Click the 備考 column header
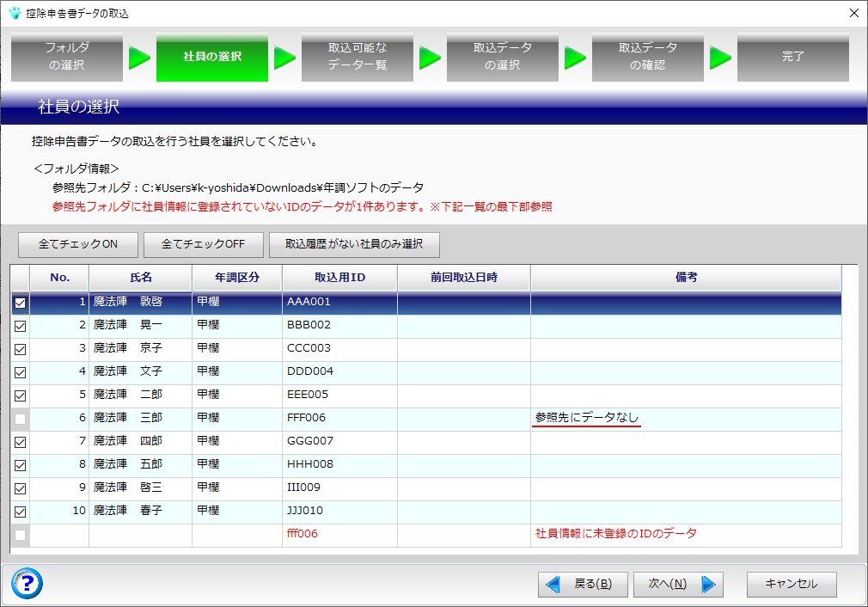The height and width of the screenshot is (607, 868). (686, 278)
